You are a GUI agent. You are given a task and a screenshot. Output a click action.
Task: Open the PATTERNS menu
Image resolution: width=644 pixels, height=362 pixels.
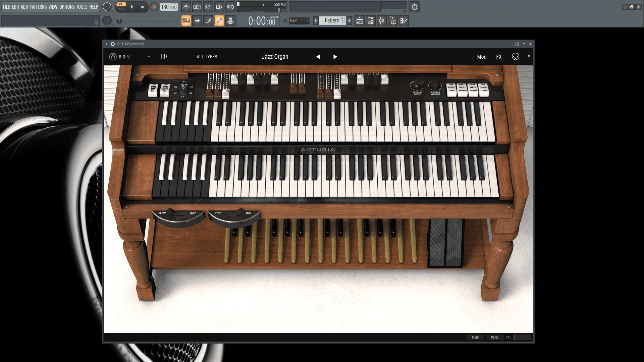pos(38,7)
